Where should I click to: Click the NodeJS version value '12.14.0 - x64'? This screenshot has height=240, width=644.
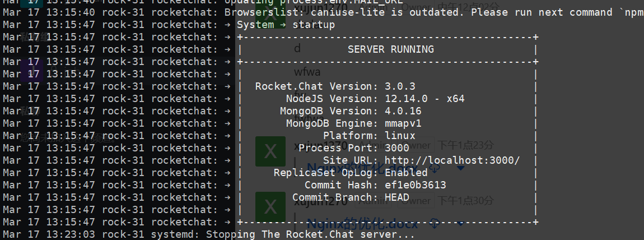point(424,99)
